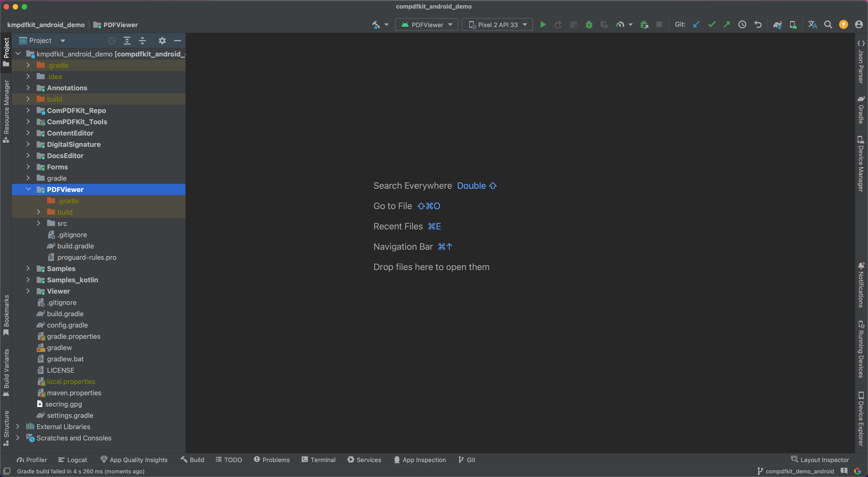Open the build hammer dropdown arrow
The image size is (868, 477).
tap(387, 25)
